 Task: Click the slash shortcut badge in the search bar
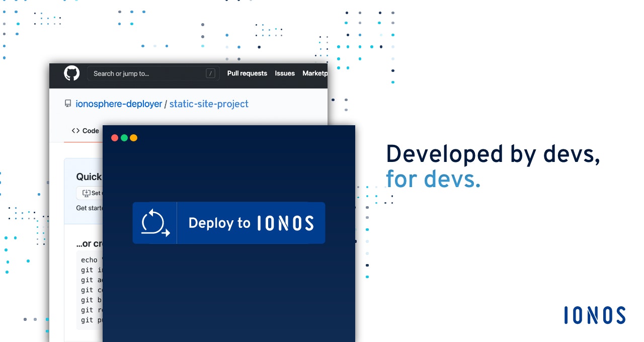coord(211,73)
